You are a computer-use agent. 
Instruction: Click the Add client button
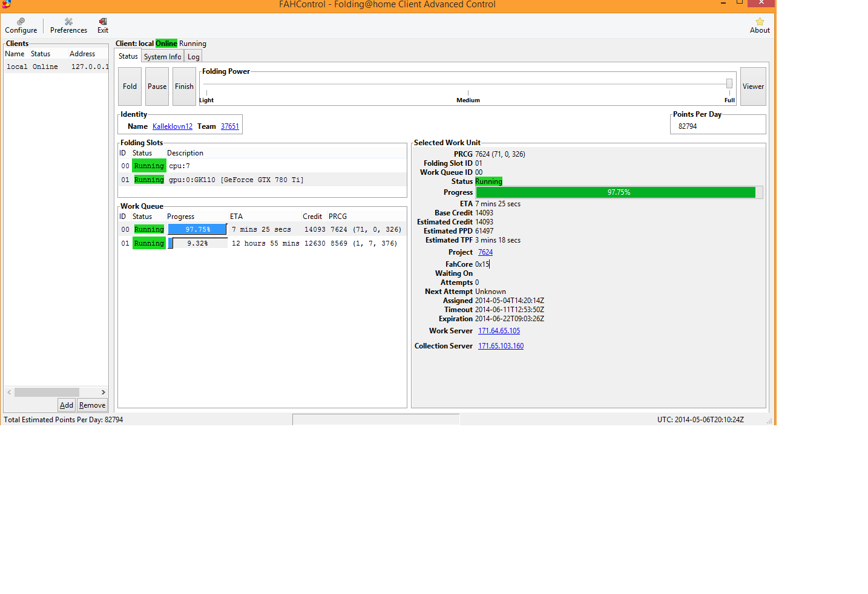(67, 405)
